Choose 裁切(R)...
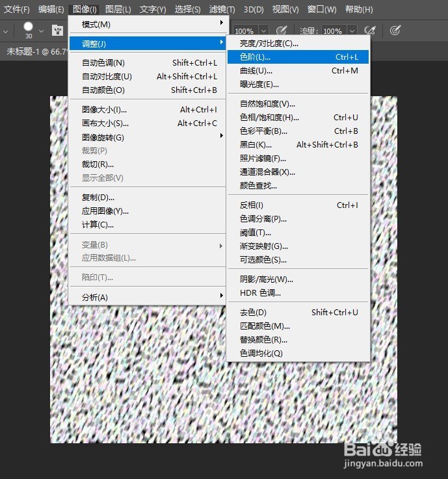 148,164
